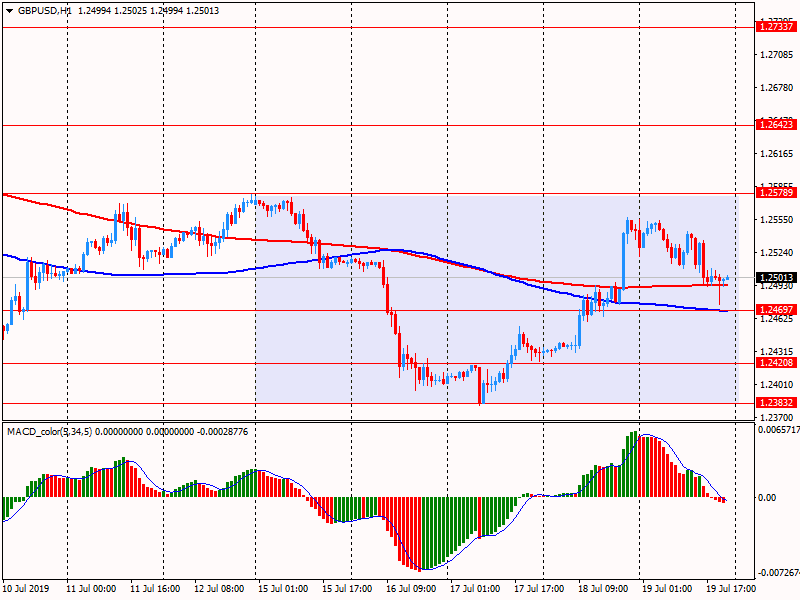Click the MACD scale top value 0.0065717
The height and width of the screenshot is (600, 800).
pyautogui.click(x=779, y=430)
